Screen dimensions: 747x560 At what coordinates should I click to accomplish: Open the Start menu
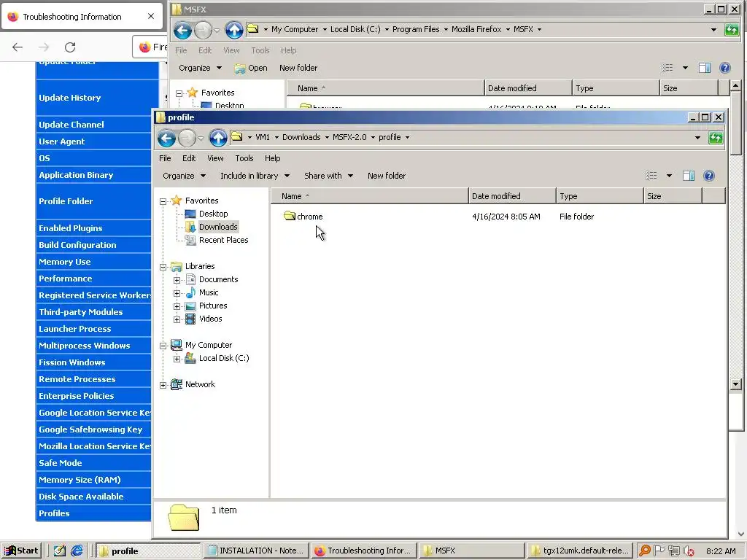(x=21, y=551)
